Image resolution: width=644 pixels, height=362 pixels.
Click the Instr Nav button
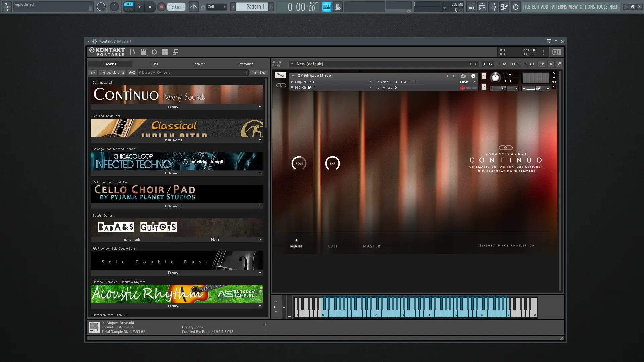pos(258,72)
